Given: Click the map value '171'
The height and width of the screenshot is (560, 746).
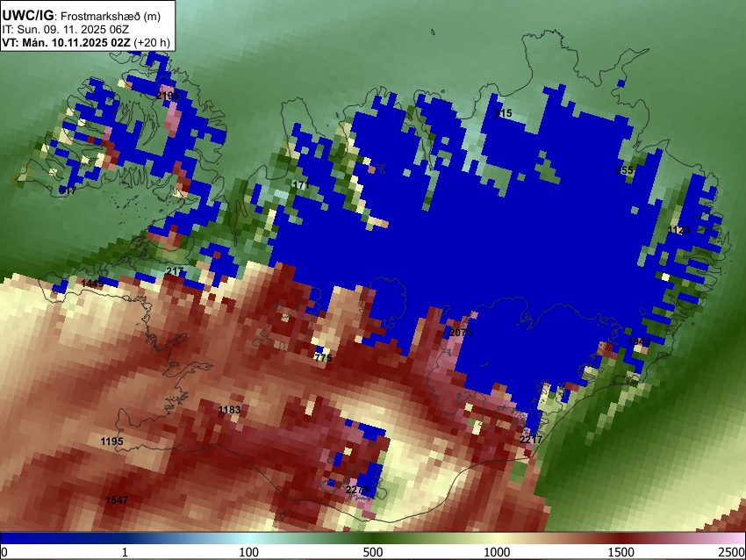Looking at the screenshot, I should (301, 185).
